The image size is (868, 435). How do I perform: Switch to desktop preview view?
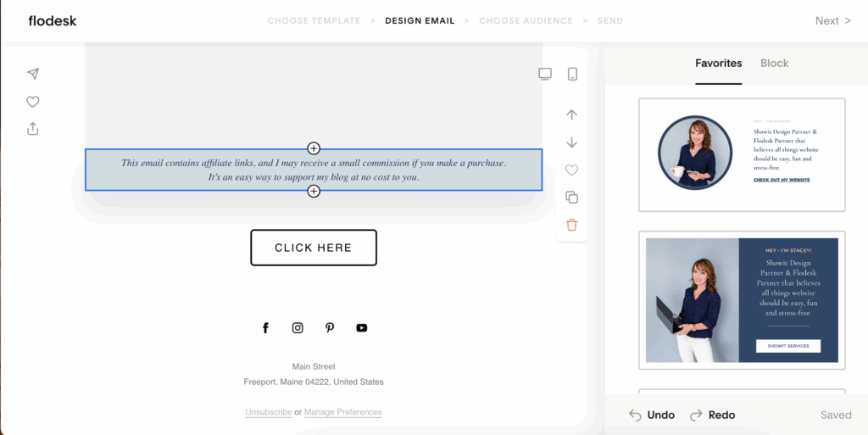pyautogui.click(x=545, y=74)
